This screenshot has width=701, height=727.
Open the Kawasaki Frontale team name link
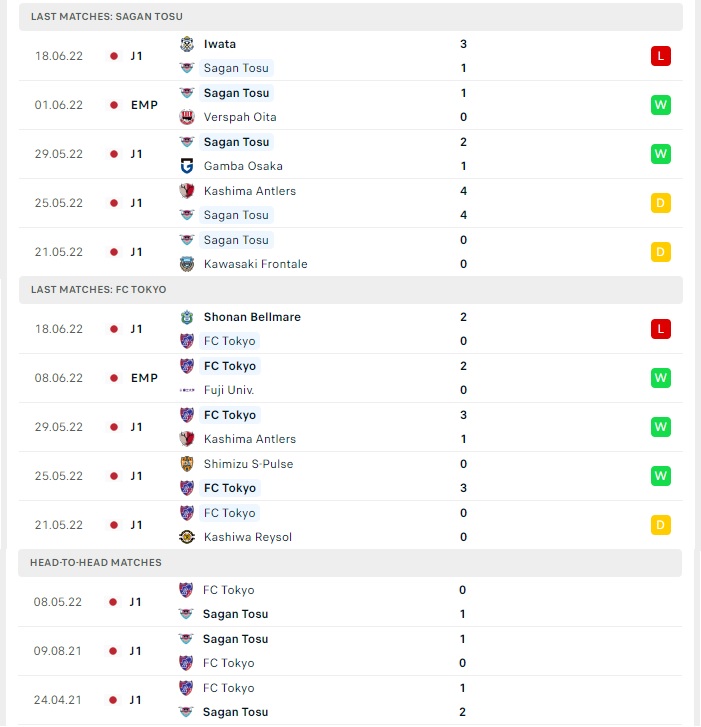coord(255,264)
